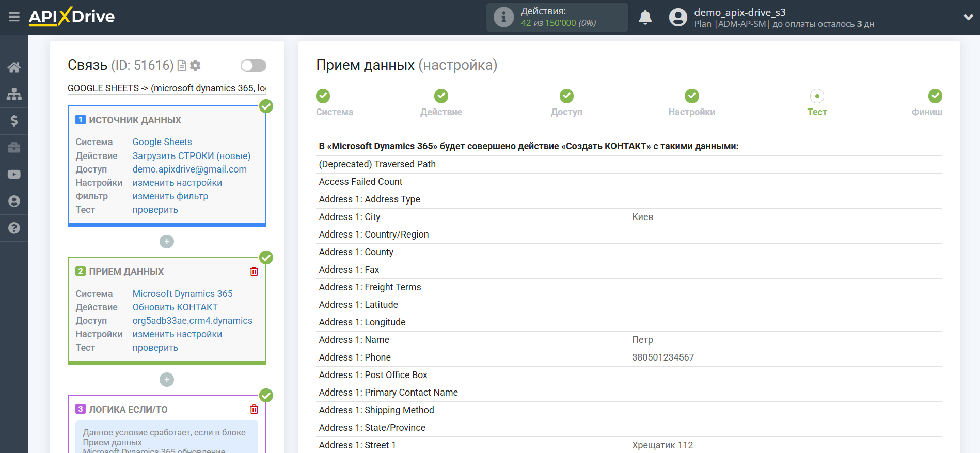Select the Address 1: Name value Петр

[x=643, y=340]
